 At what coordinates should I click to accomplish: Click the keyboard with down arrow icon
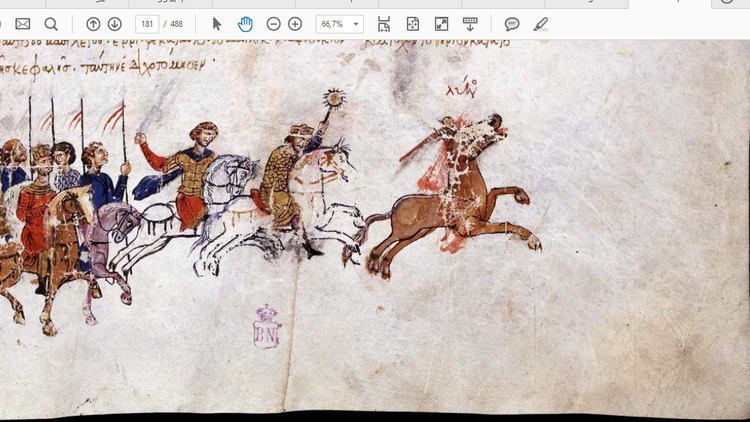(470, 24)
